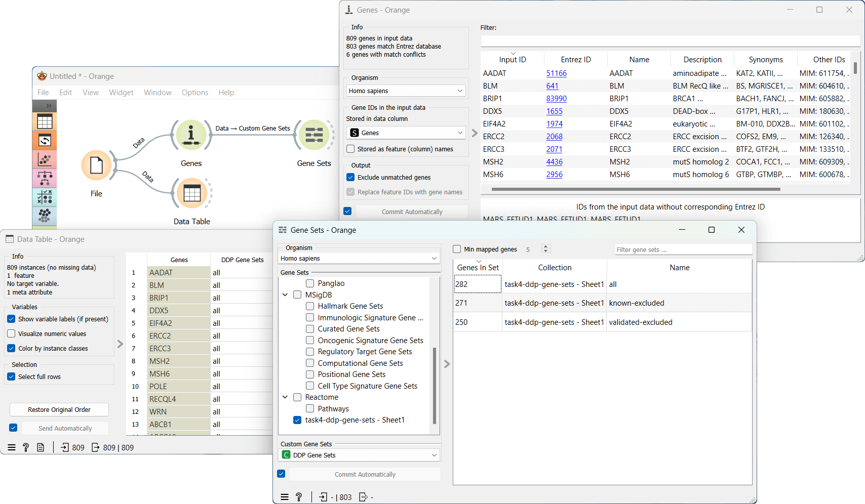Collapse the Reactome tree node
Viewport: 865px width, 504px height.
tap(285, 397)
